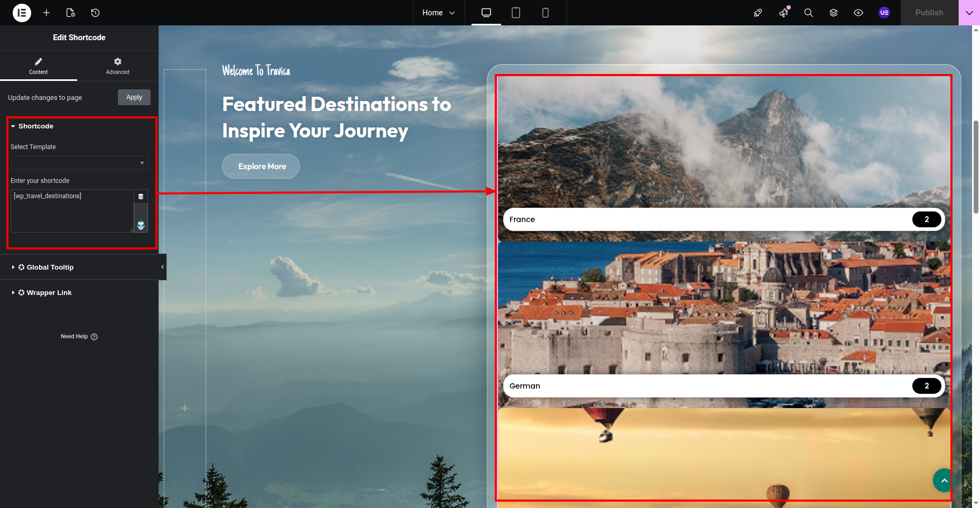
Task: Open the Elementor logo menu
Action: [x=22, y=13]
